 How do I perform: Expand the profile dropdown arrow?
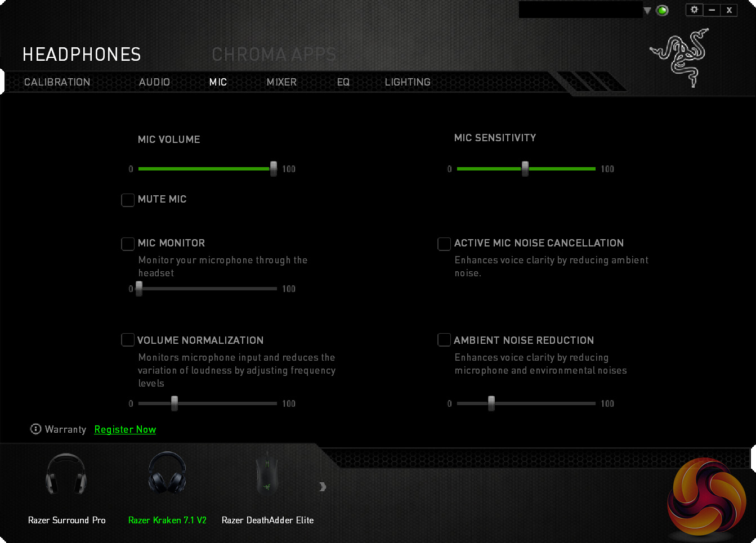click(647, 10)
